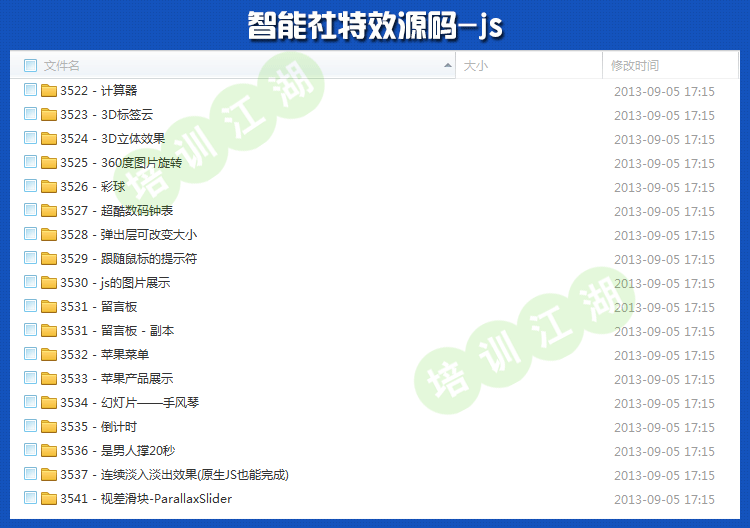Check the box for 3533 - 苹果产品展示
This screenshot has width=750, height=528.
click(30, 378)
